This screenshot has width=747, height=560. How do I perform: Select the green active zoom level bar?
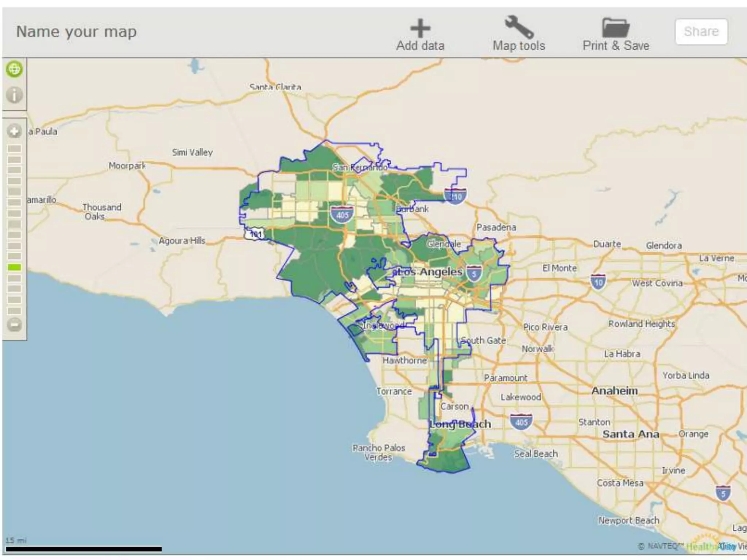click(x=14, y=267)
